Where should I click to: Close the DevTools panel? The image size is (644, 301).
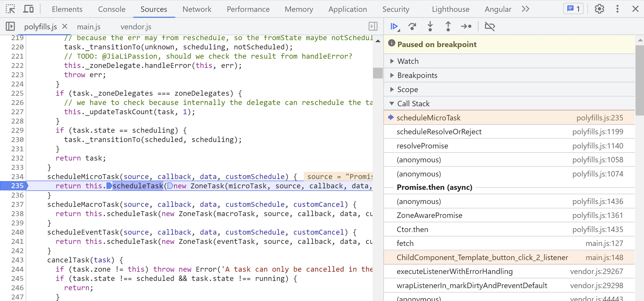point(635,9)
